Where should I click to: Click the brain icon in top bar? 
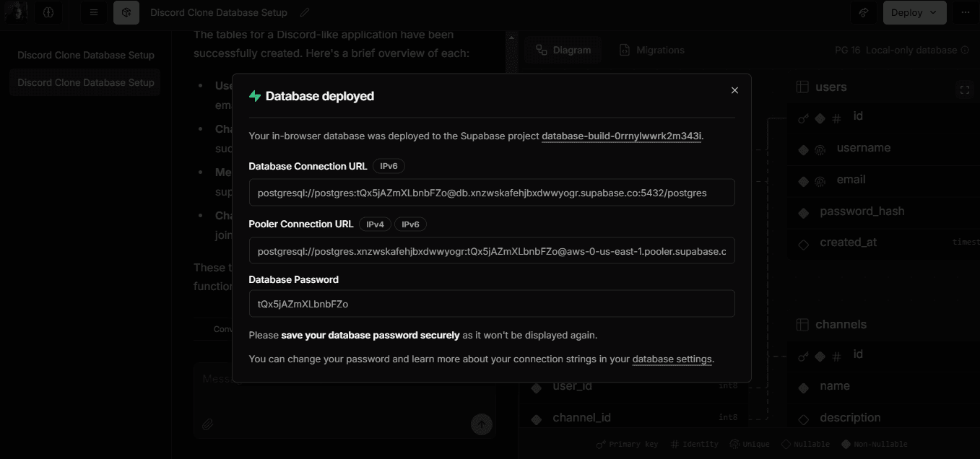tap(48, 12)
